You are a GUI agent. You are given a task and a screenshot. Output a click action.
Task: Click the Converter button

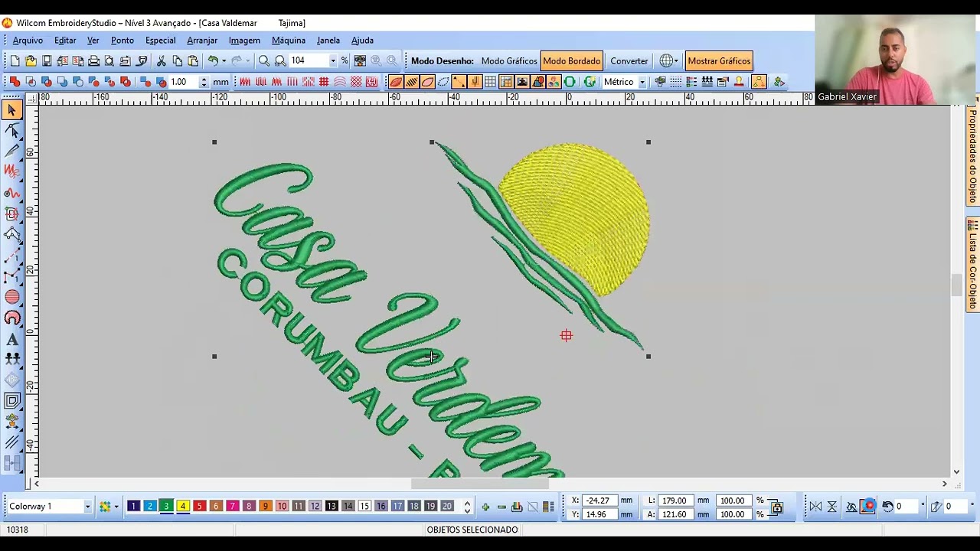tap(629, 61)
